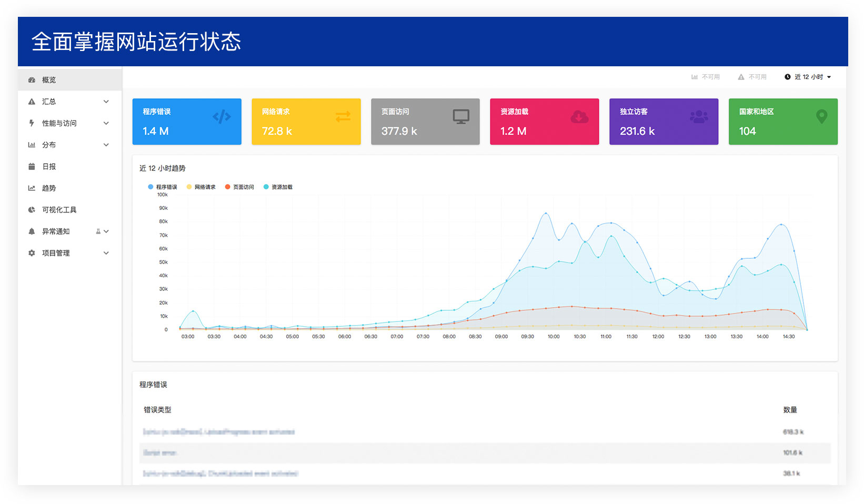Image resolution: width=864 pixels, height=504 pixels.
Task: Click the 项目管理 label in the sidebar
Action: [x=56, y=253]
